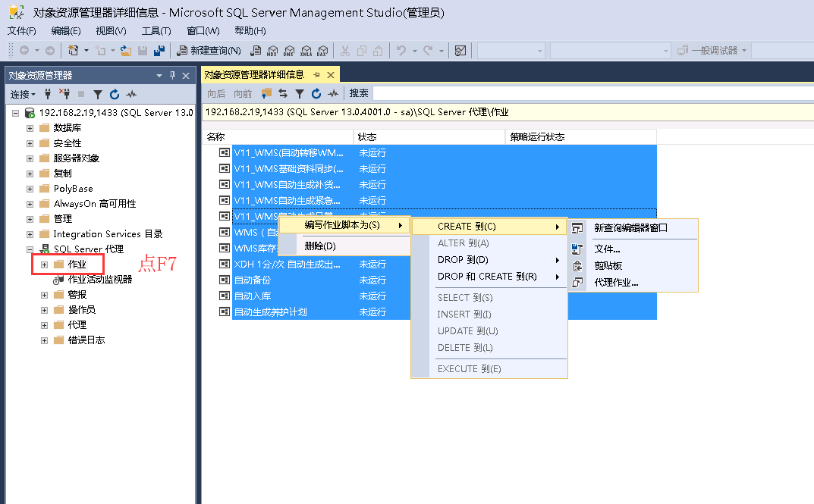This screenshot has width=814, height=504.
Task: Open the 编辑(E) menu
Action: [66, 30]
